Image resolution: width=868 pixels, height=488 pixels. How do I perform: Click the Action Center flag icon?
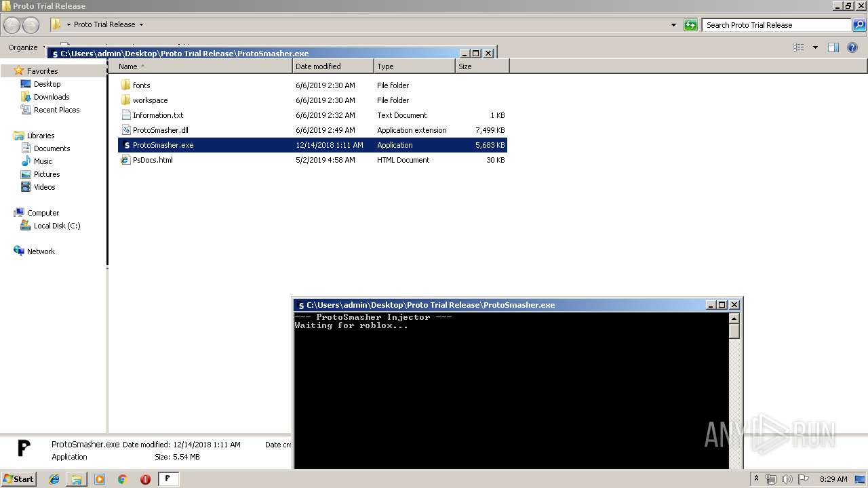click(x=803, y=479)
